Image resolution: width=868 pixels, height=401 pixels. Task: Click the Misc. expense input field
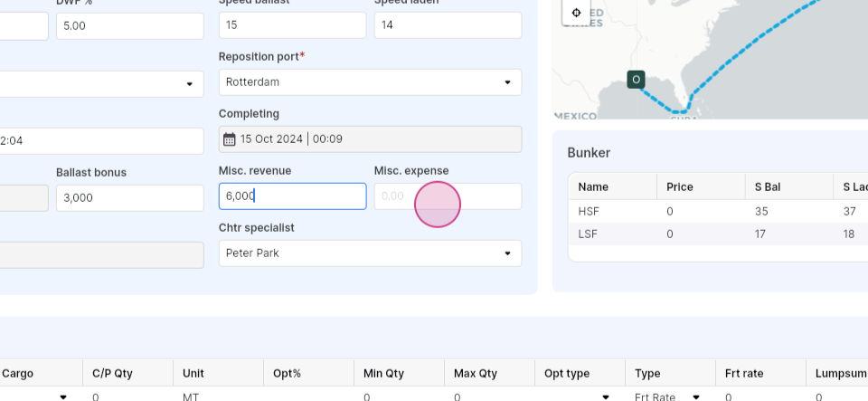click(x=448, y=196)
